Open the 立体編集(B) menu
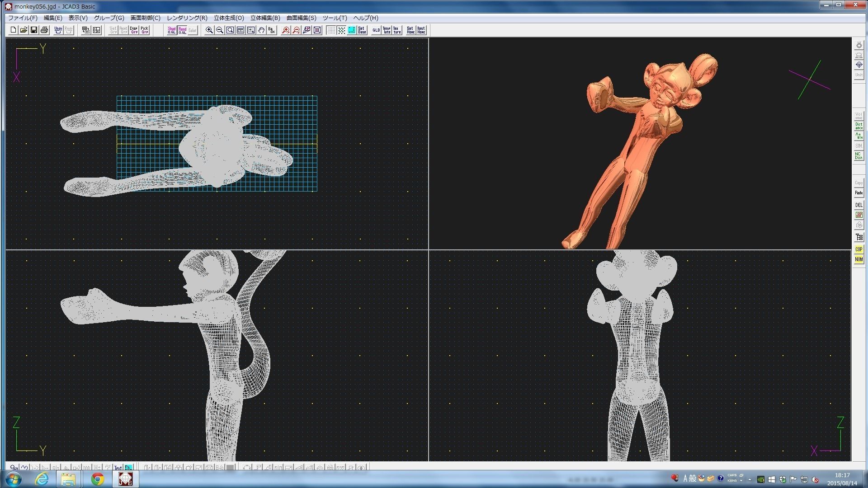Screen dimensions: 868x488 click(265, 18)
